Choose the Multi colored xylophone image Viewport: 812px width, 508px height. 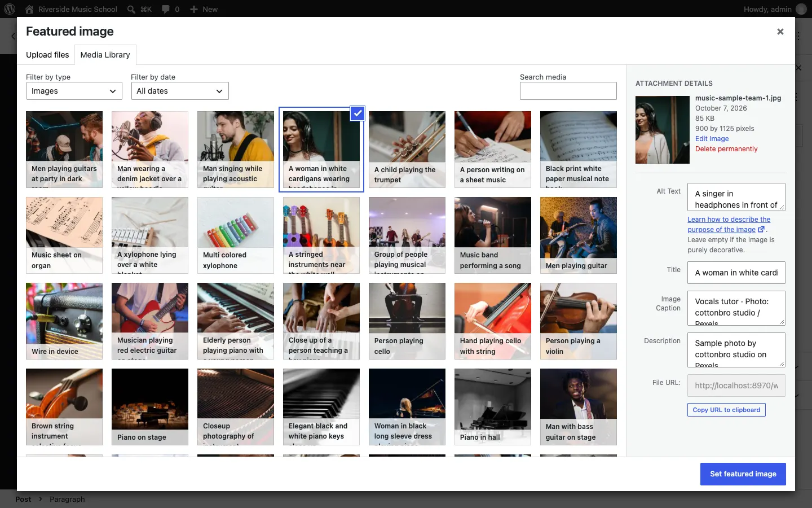pyautogui.click(x=236, y=235)
